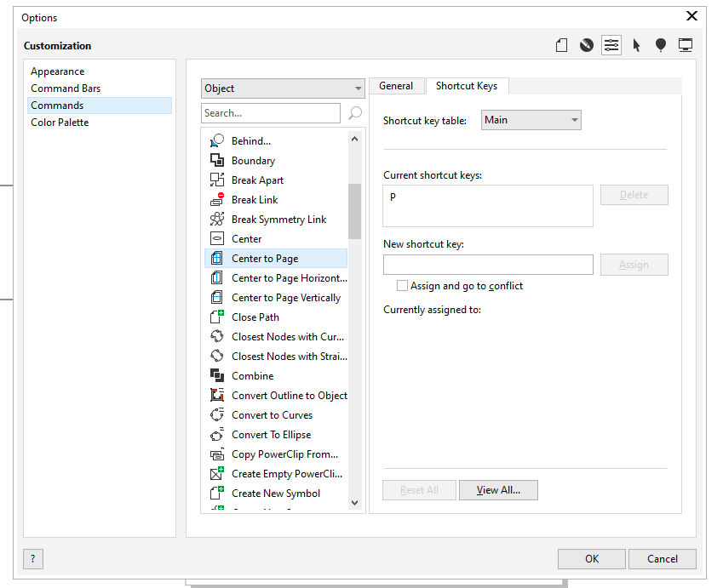
Task: Click the search magnifier icon
Action: (355, 113)
